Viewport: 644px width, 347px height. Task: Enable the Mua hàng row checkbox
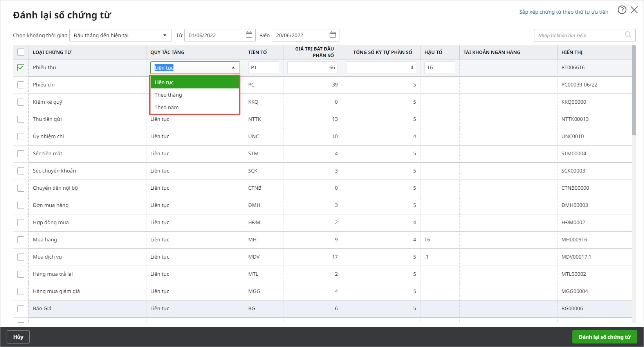coord(21,240)
